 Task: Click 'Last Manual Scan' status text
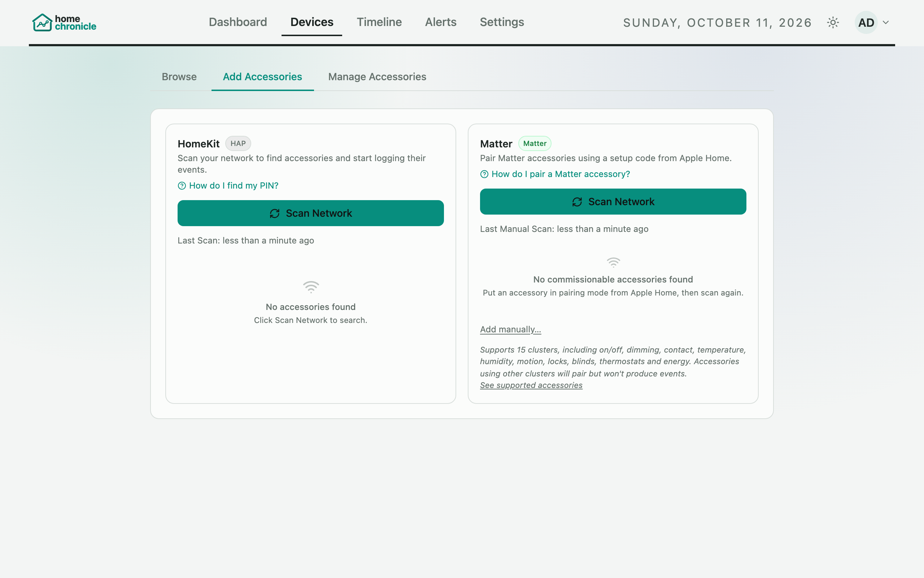[x=564, y=229]
